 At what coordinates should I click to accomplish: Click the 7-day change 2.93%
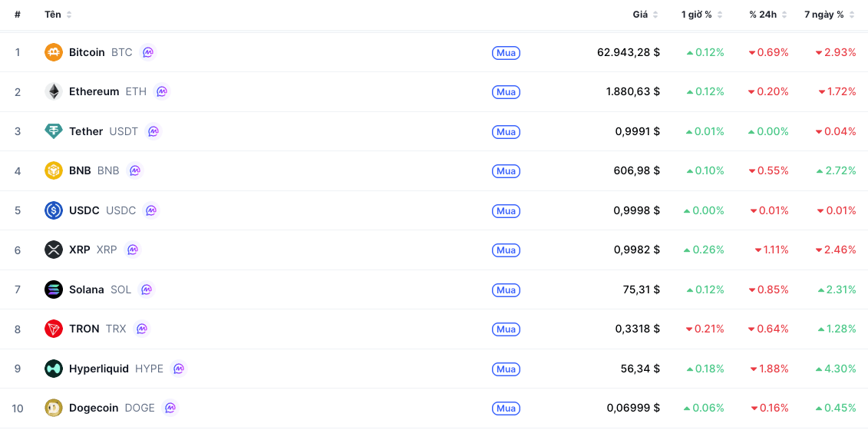pos(835,52)
